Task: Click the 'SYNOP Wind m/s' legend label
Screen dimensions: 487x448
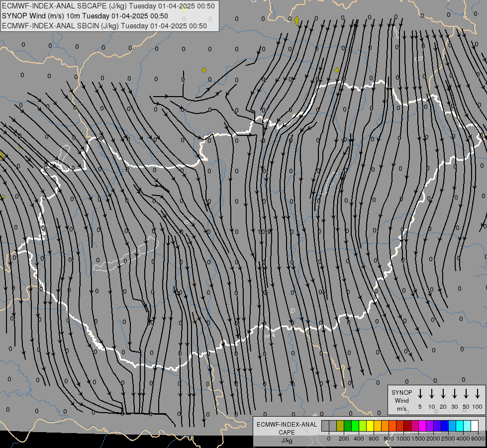Action: 401,401
